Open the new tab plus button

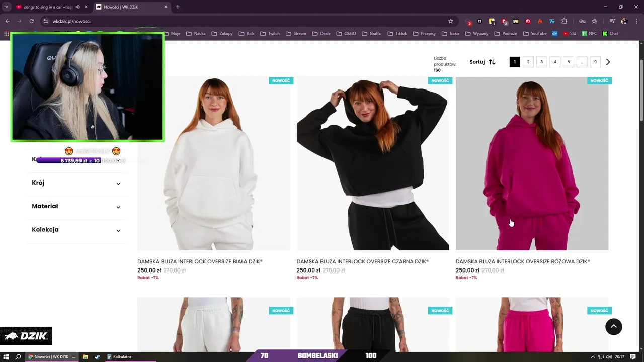coord(178,7)
